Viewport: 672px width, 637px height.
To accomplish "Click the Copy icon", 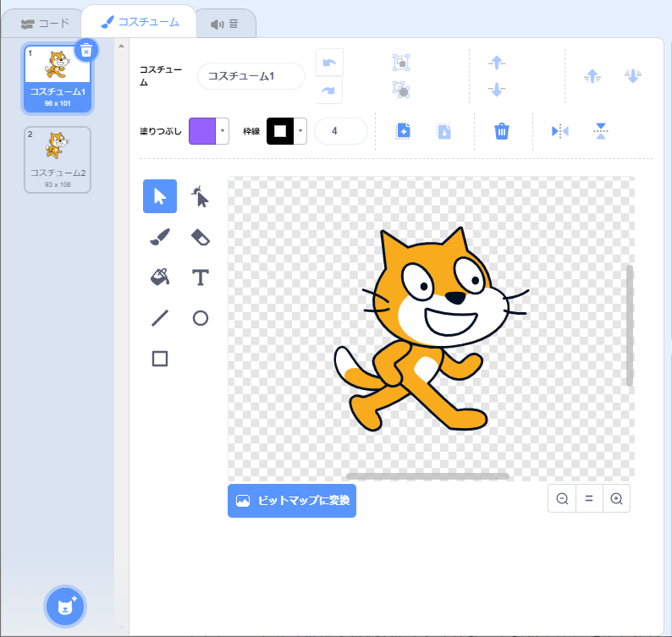I will (x=403, y=131).
